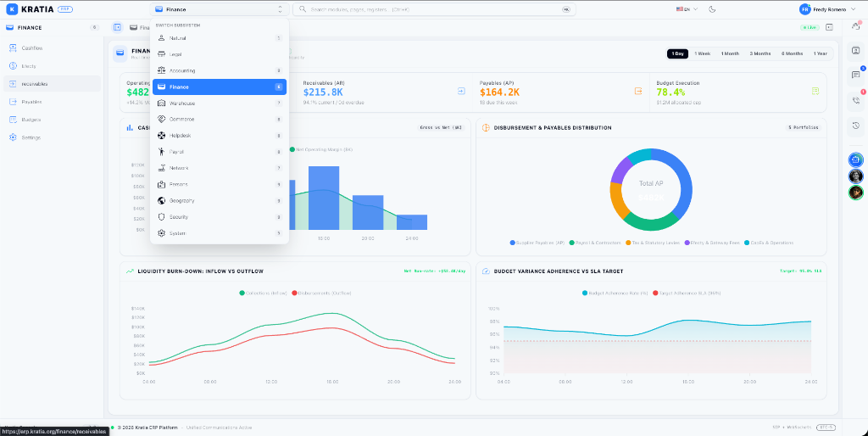The image size is (868, 436).
Task: Select Finance in the subsystem list
Action: point(220,87)
